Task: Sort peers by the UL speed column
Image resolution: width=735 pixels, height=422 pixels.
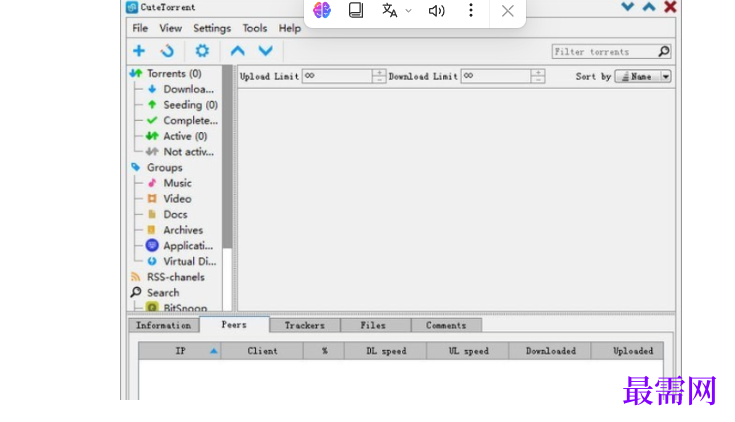Action: (468, 351)
